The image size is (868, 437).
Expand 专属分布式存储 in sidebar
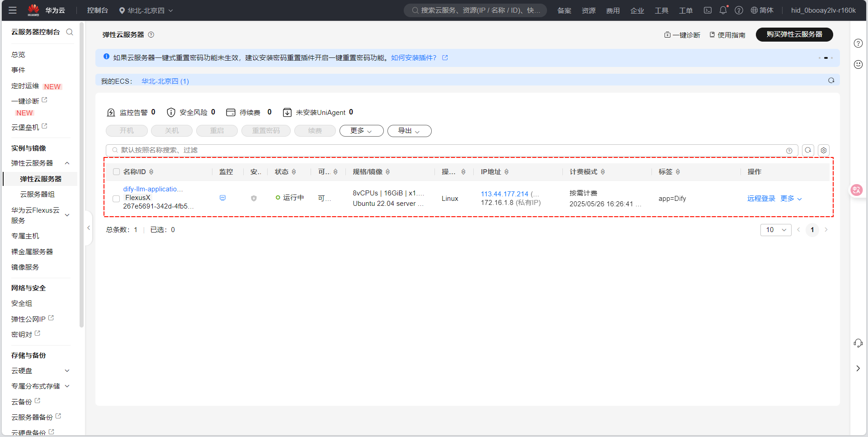click(x=67, y=386)
